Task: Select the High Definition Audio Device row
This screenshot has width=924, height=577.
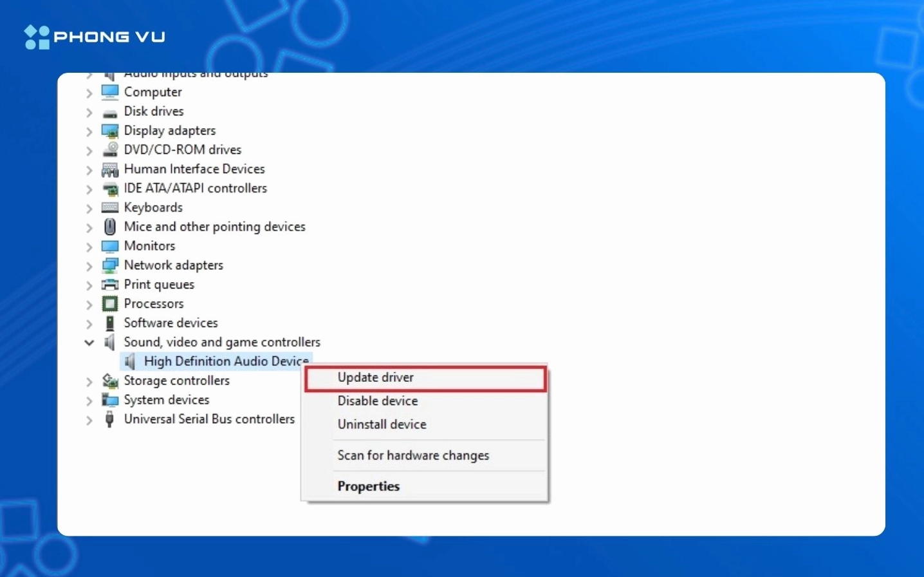Action: tap(217, 361)
